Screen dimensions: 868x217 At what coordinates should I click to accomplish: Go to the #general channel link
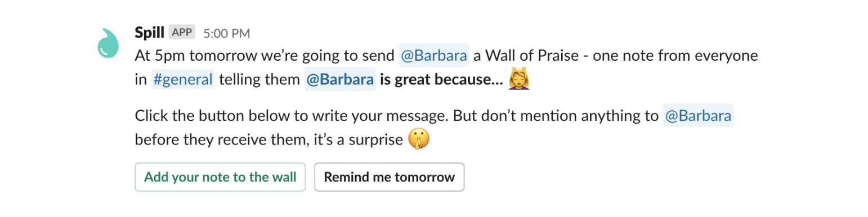(x=182, y=79)
